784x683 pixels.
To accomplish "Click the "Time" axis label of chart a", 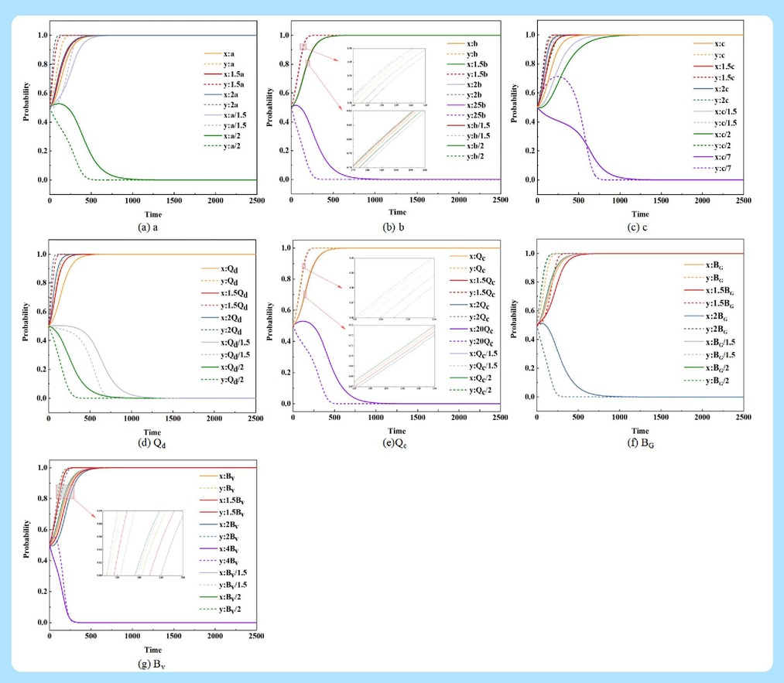I will [153, 214].
